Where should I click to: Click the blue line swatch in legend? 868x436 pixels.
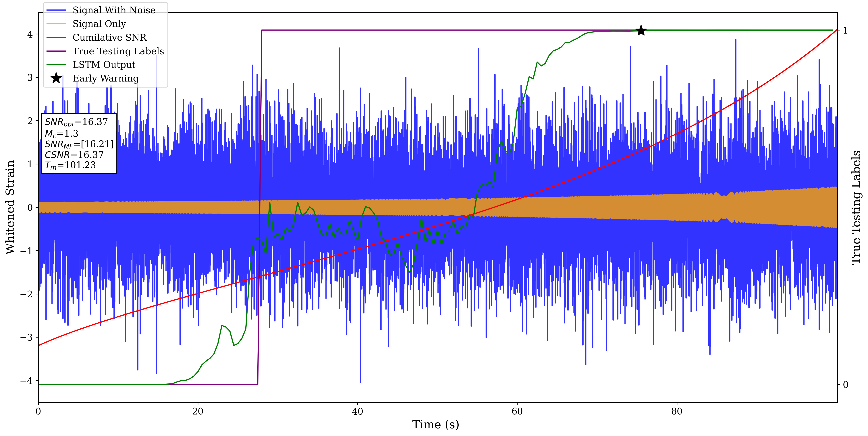click(x=56, y=10)
